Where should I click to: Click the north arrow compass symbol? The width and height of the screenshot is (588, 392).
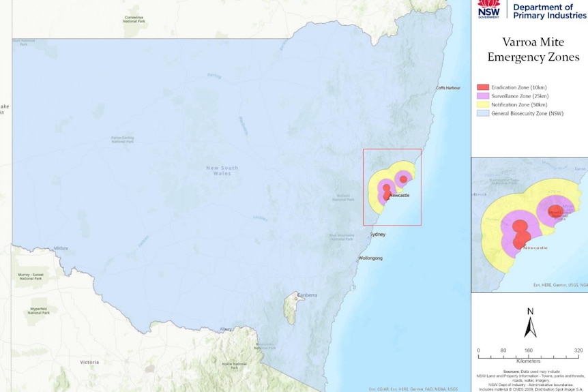point(530,323)
